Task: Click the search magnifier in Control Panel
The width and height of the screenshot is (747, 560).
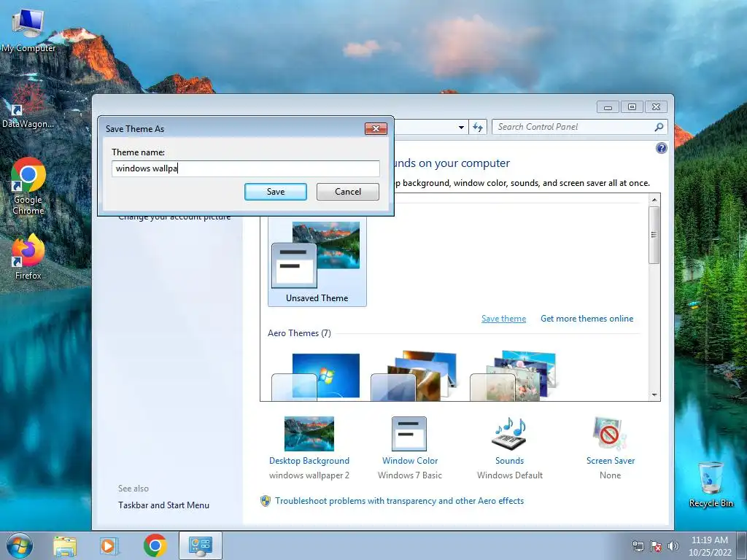Action: click(x=659, y=127)
